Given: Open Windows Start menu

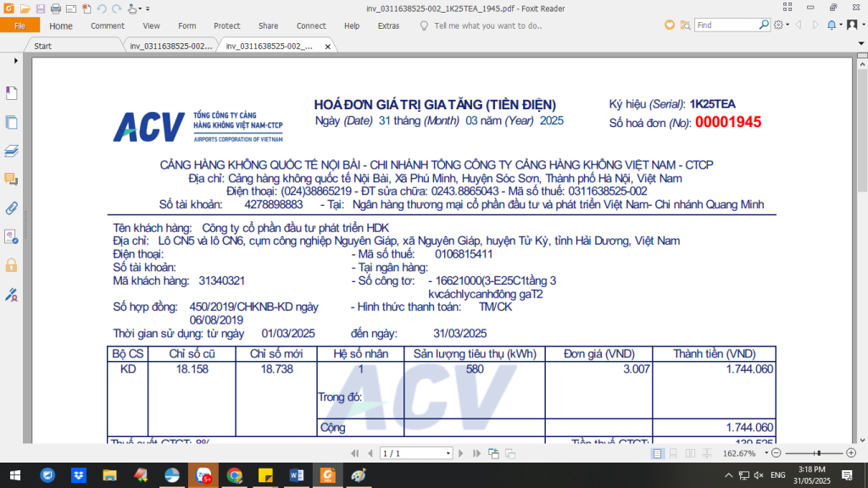Looking at the screenshot, I should pyautogui.click(x=15, y=475).
